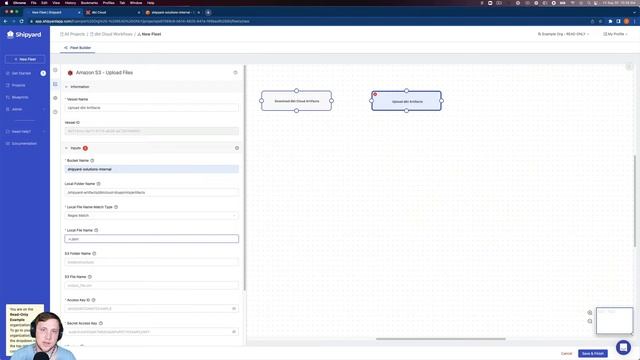Click the red Inputs error badge
Screen dimensions: 640x360
85,148
